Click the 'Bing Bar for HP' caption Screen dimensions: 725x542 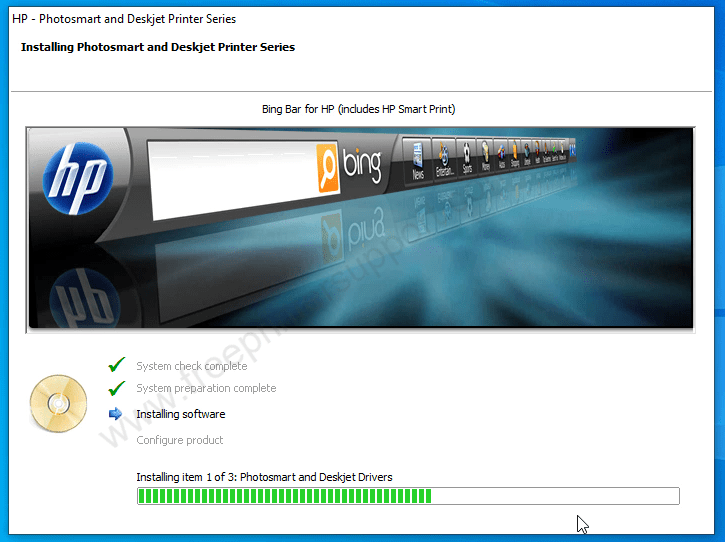tap(358, 109)
